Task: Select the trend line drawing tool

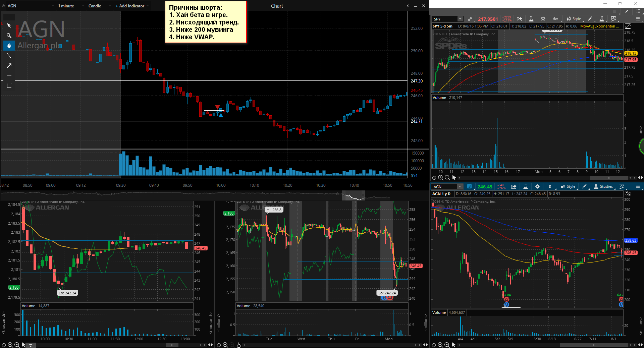Action: [x=9, y=56]
